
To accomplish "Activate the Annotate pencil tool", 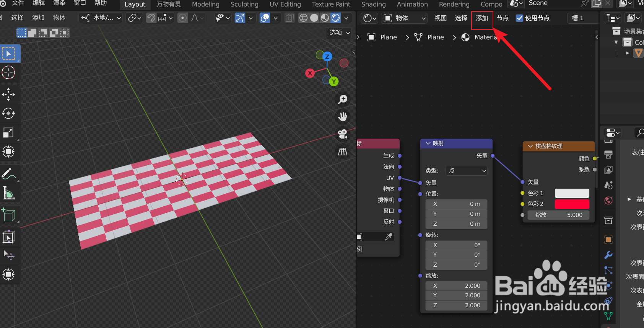I will pos(9,174).
